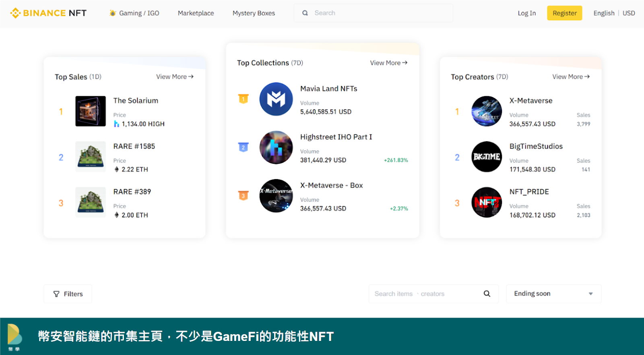This screenshot has width=644, height=355.
Task: Open BigTimeStudios creator name
Action: [x=536, y=146]
